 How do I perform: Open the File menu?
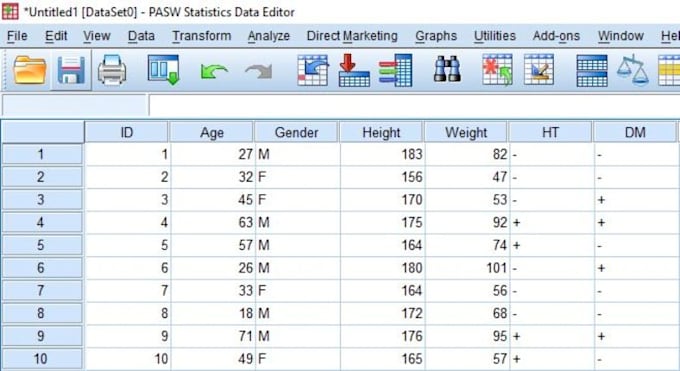pyautogui.click(x=17, y=36)
